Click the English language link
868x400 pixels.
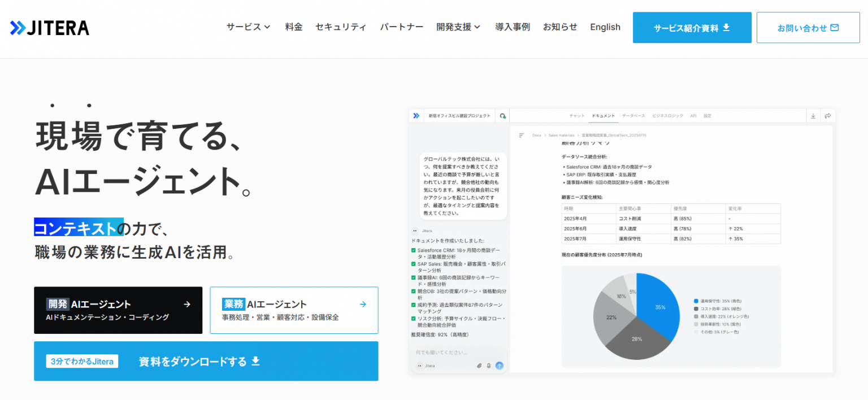click(x=605, y=27)
